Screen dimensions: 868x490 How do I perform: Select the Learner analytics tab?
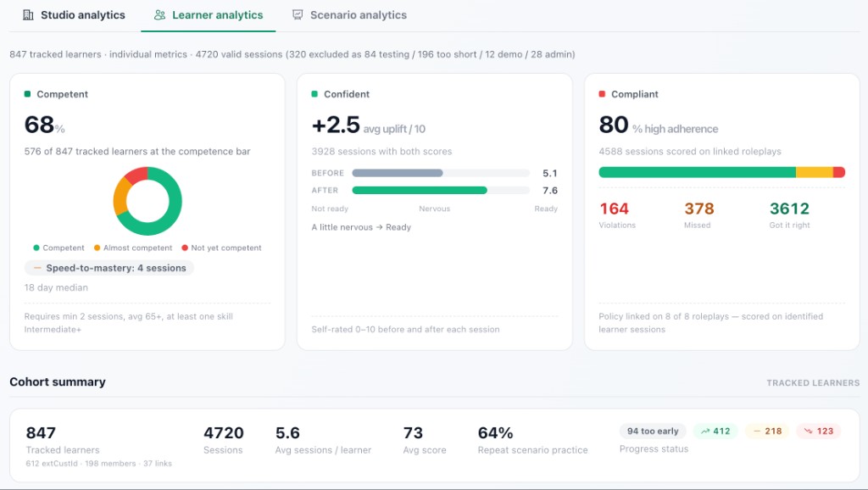click(209, 15)
